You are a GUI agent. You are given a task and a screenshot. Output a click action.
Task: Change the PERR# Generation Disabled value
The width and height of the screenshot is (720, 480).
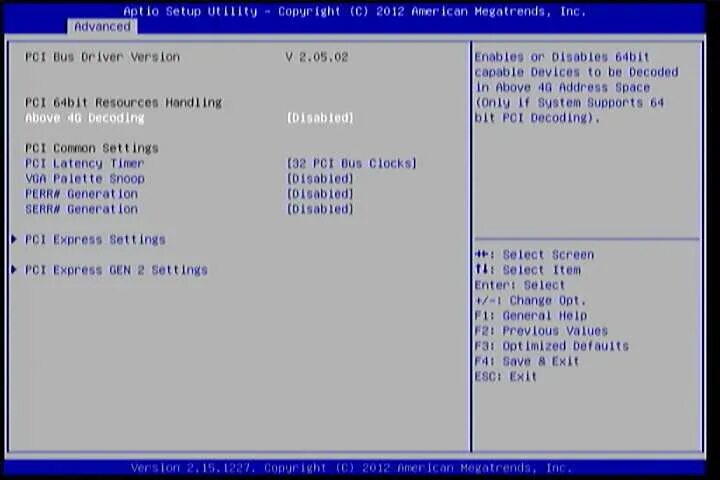click(320, 194)
